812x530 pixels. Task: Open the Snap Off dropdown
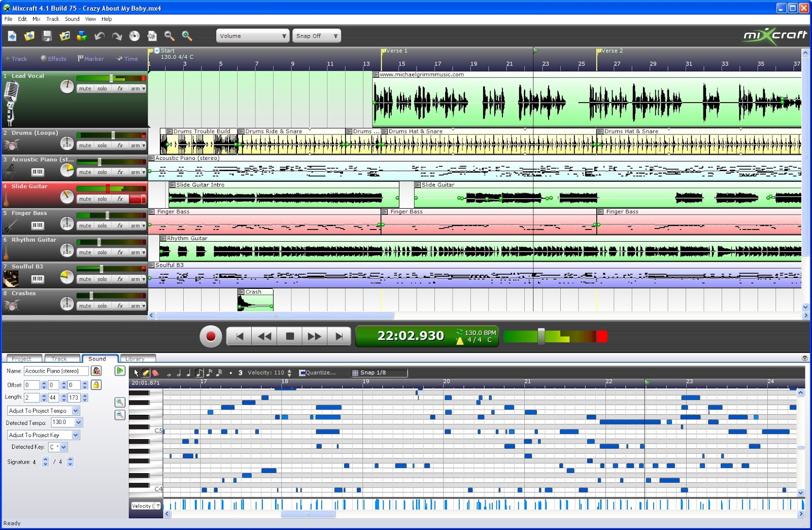(316, 36)
